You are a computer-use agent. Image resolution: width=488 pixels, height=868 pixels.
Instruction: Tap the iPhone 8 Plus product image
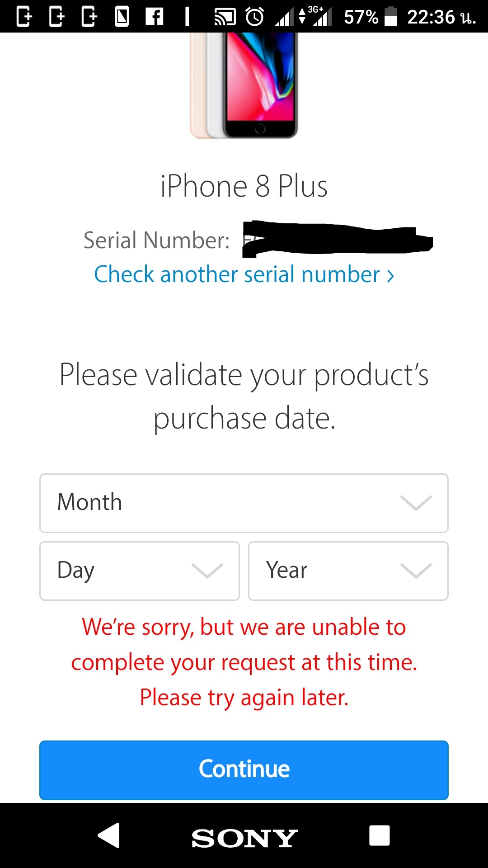pyautogui.click(x=244, y=86)
